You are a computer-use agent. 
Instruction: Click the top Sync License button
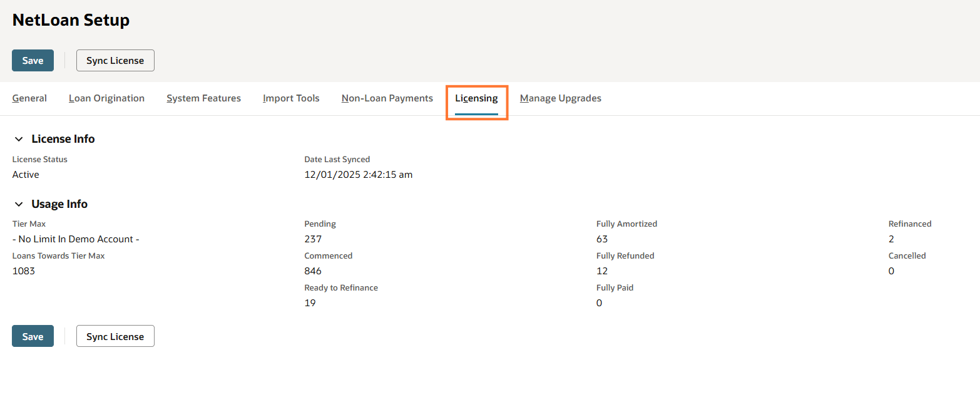115,61
